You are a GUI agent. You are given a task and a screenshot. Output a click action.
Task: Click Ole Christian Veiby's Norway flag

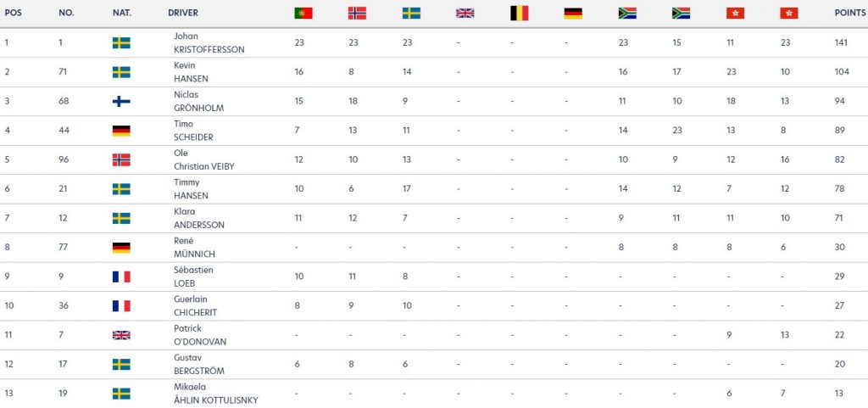click(121, 160)
